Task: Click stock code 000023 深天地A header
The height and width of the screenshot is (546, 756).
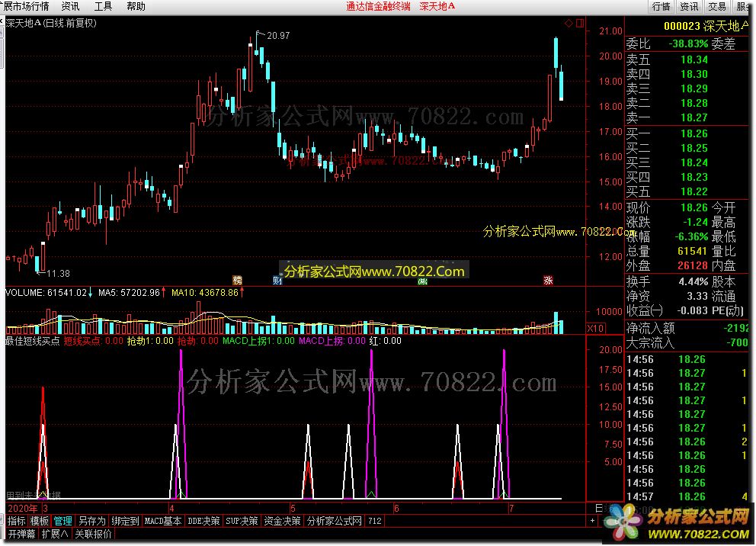Action: (706, 26)
